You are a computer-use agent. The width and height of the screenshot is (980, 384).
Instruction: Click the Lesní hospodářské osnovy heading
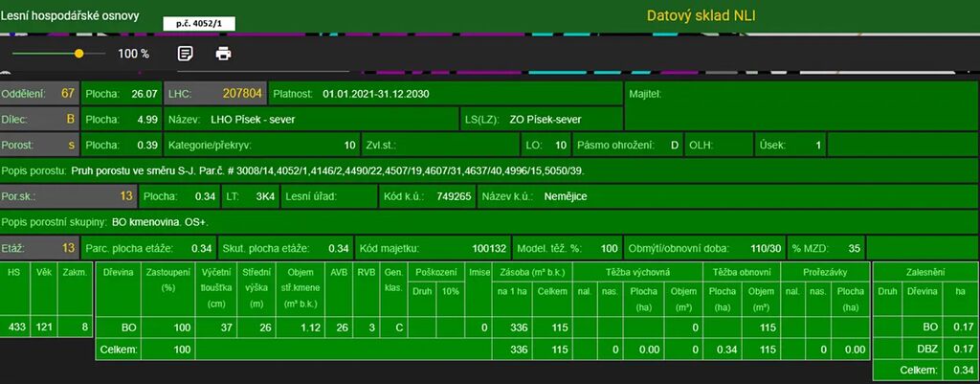tap(71, 16)
